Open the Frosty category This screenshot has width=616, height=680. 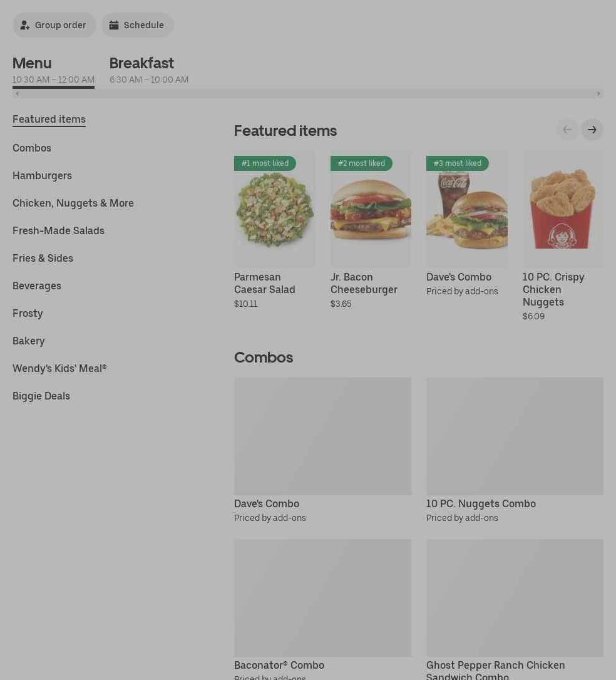pyautogui.click(x=28, y=314)
